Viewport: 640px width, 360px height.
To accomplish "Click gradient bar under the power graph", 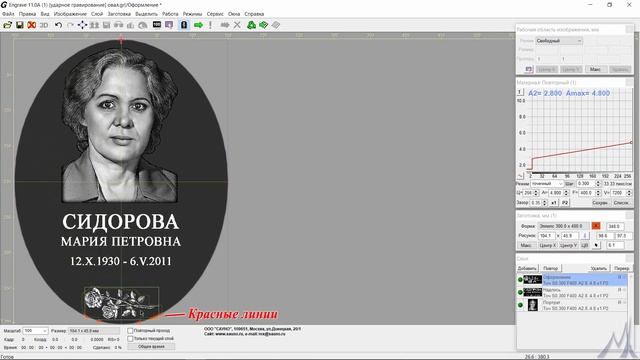I will click(582, 173).
